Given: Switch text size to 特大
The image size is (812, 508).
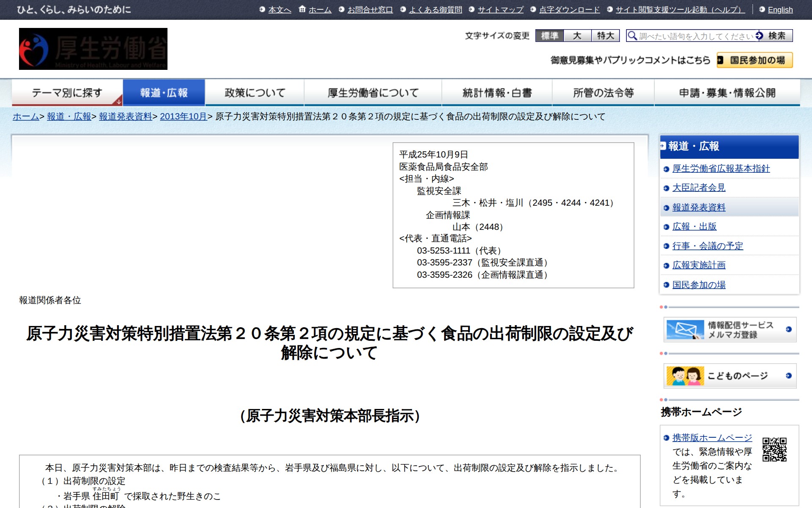Looking at the screenshot, I should pos(605,36).
